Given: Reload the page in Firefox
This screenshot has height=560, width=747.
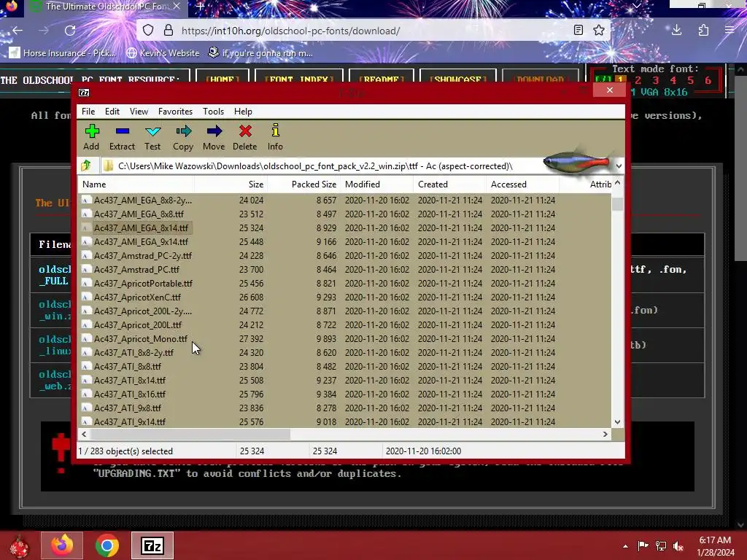Looking at the screenshot, I should tap(70, 31).
